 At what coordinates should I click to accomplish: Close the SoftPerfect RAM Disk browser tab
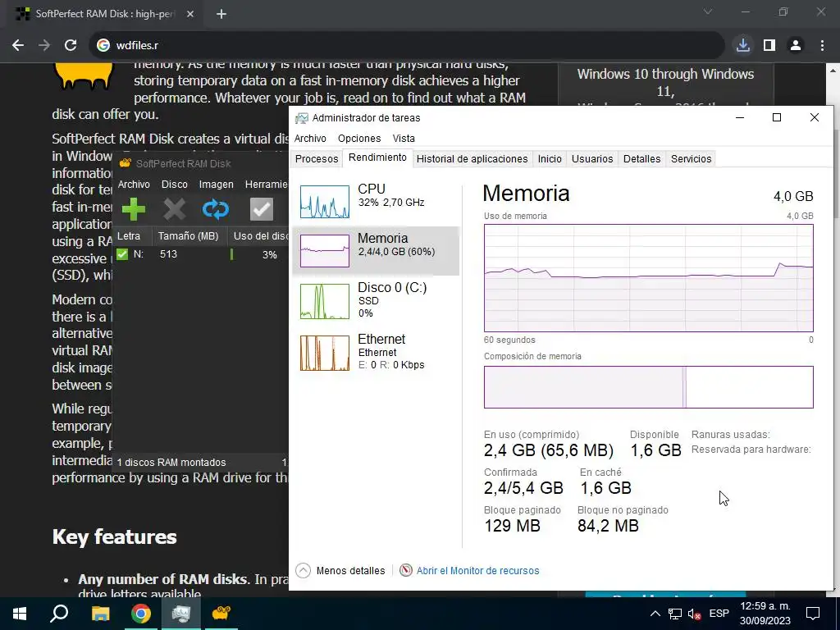click(x=190, y=15)
